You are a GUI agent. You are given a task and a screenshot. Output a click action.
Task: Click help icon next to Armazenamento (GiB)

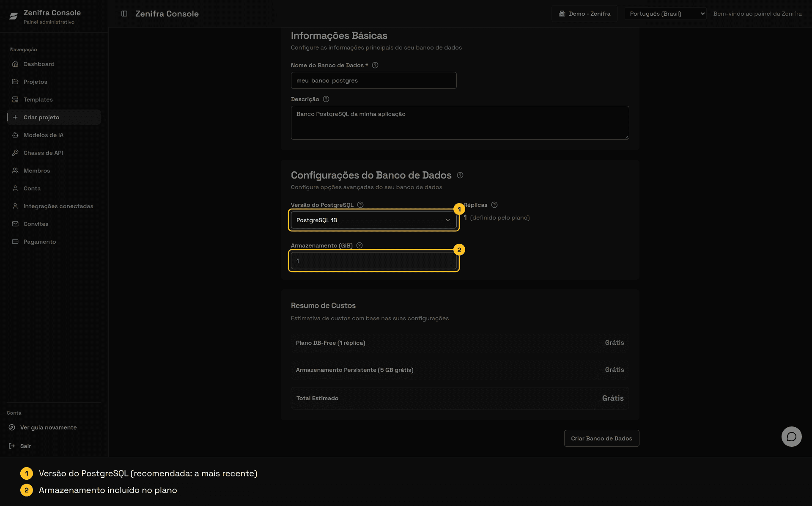(359, 245)
